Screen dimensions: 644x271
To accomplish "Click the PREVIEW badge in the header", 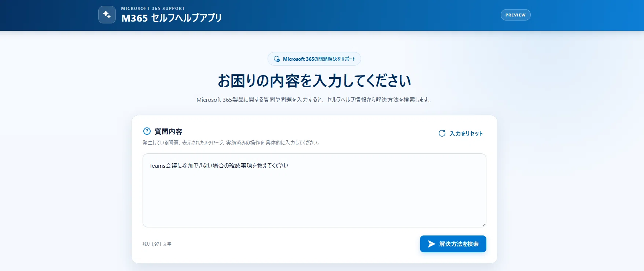I will (515, 15).
